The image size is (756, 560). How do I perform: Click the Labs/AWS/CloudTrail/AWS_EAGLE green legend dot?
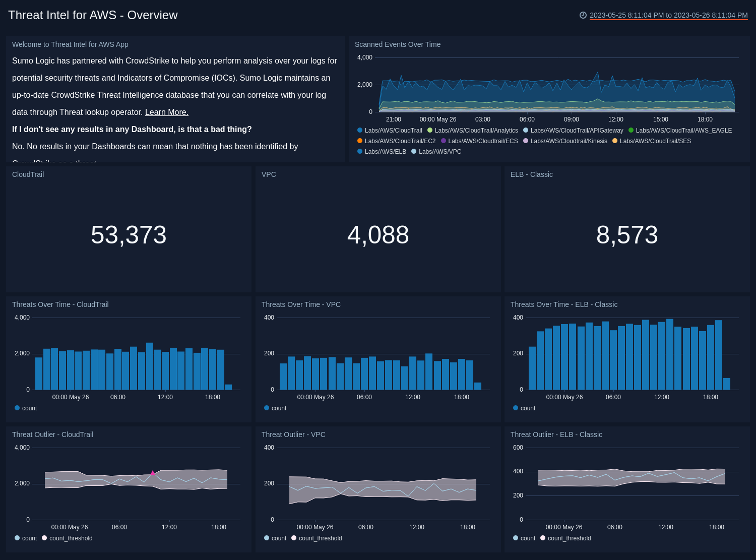coord(630,130)
